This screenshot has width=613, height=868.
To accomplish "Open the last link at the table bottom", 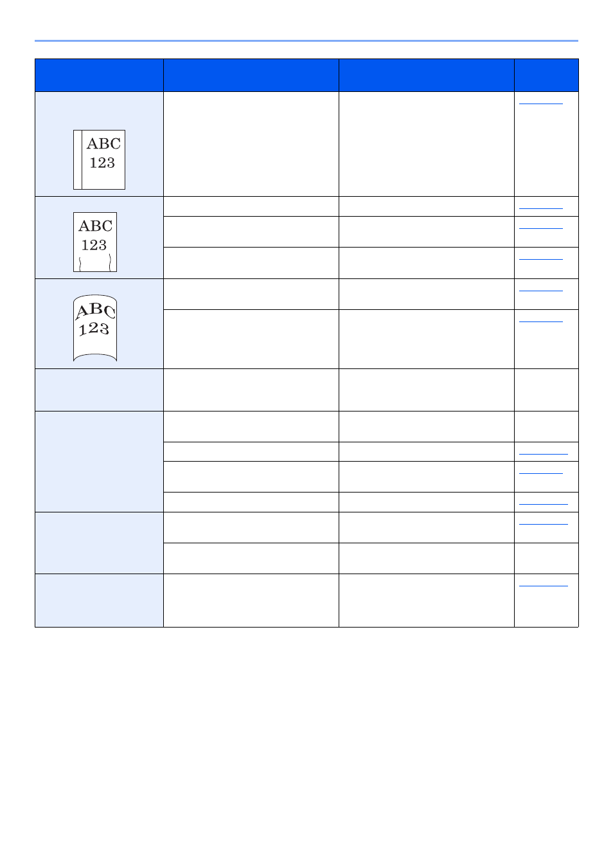I will tap(543, 585).
